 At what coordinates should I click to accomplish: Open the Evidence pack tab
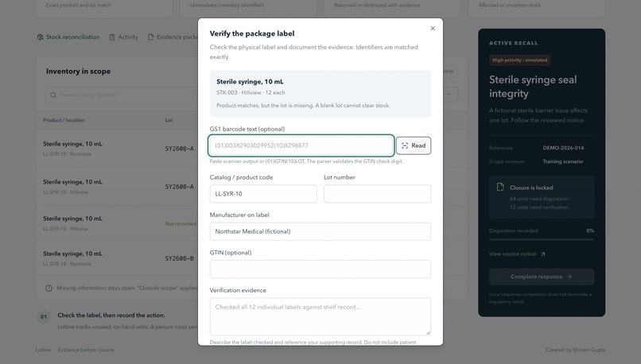pos(173,37)
